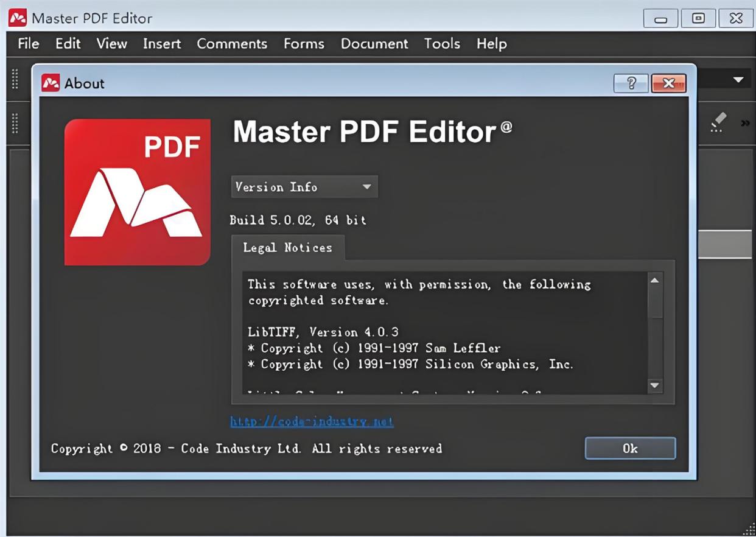
Task: Show hidden toolbar items via the overflow chevron
Action: [x=745, y=124]
